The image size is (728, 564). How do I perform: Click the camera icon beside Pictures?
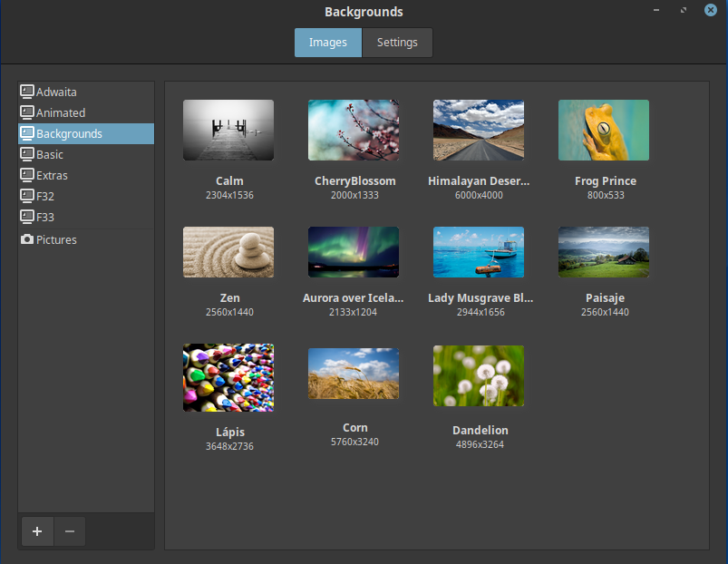[x=27, y=239]
